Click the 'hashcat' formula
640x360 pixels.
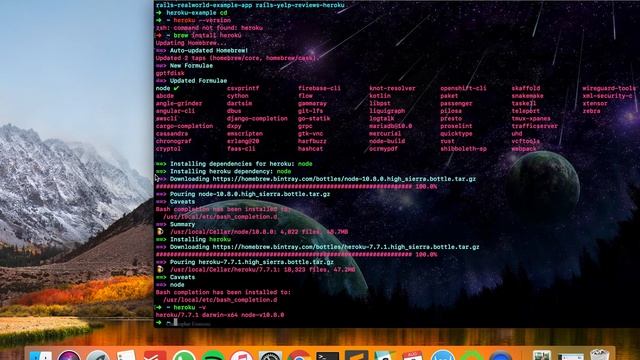[310, 149]
